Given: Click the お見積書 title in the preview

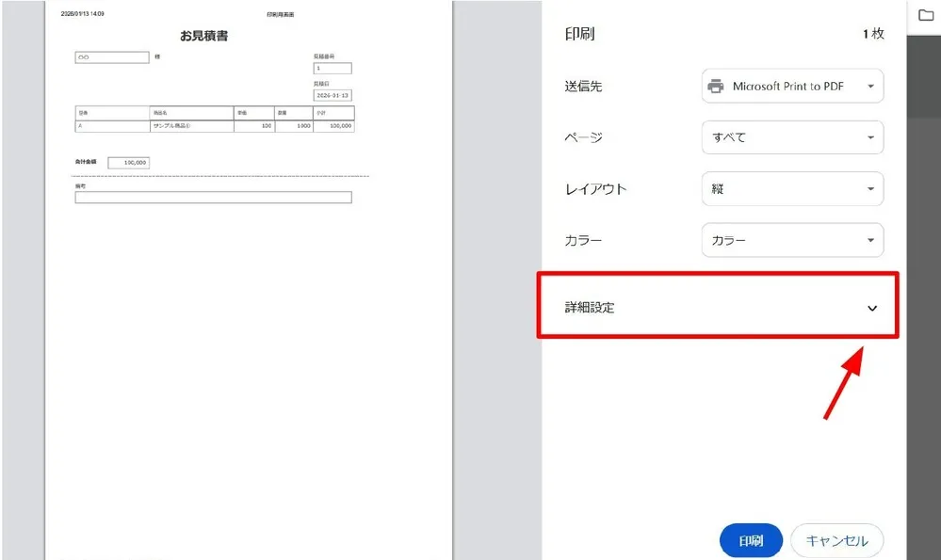Looking at the screenshot, I should pyautogui.click(x=204, y=37).
